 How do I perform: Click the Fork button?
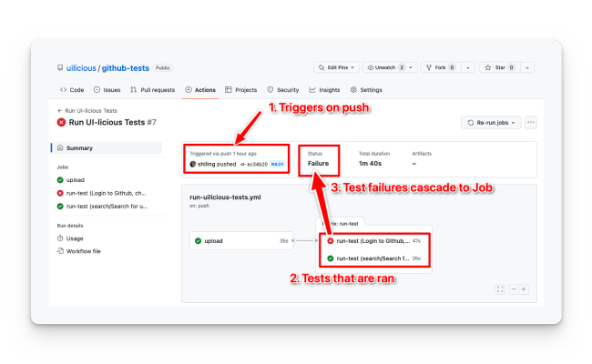(441, 67)
